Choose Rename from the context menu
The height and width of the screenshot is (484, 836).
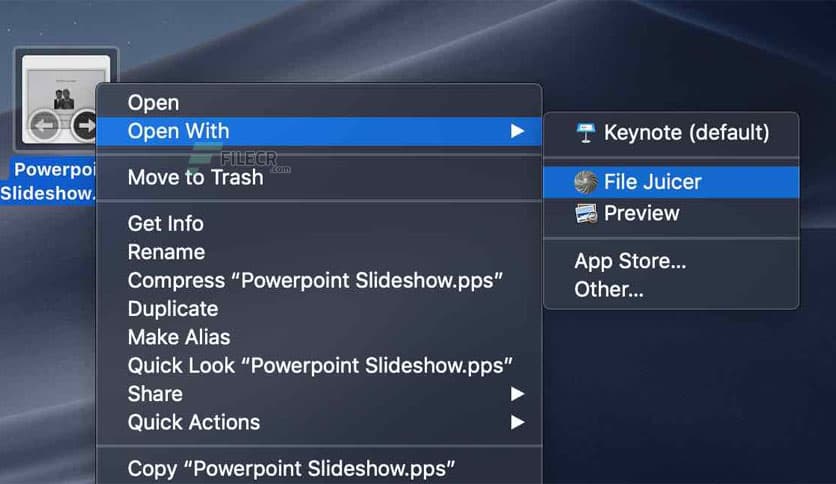pos(319,252)
